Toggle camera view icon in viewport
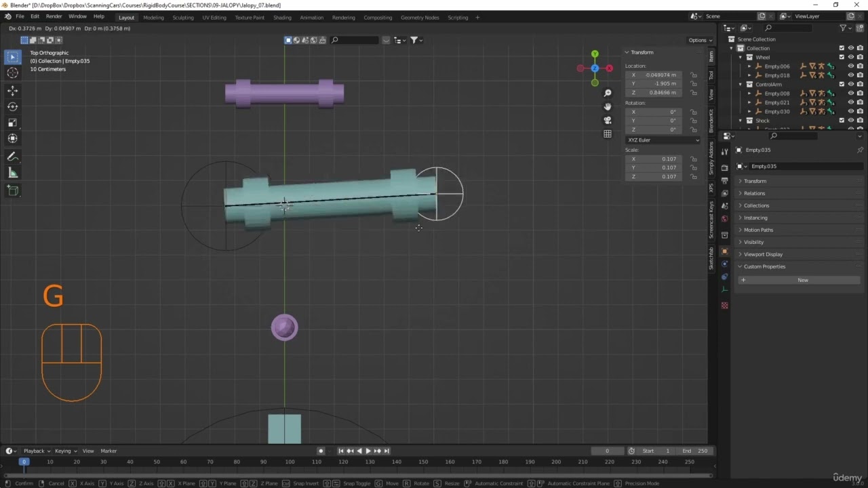 (608, 120)
